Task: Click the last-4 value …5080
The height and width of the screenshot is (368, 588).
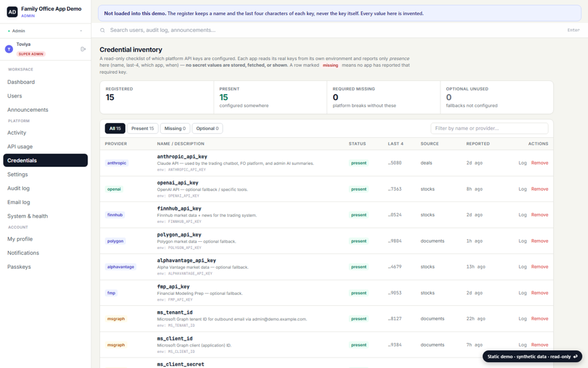Action: tap(395, 163)
